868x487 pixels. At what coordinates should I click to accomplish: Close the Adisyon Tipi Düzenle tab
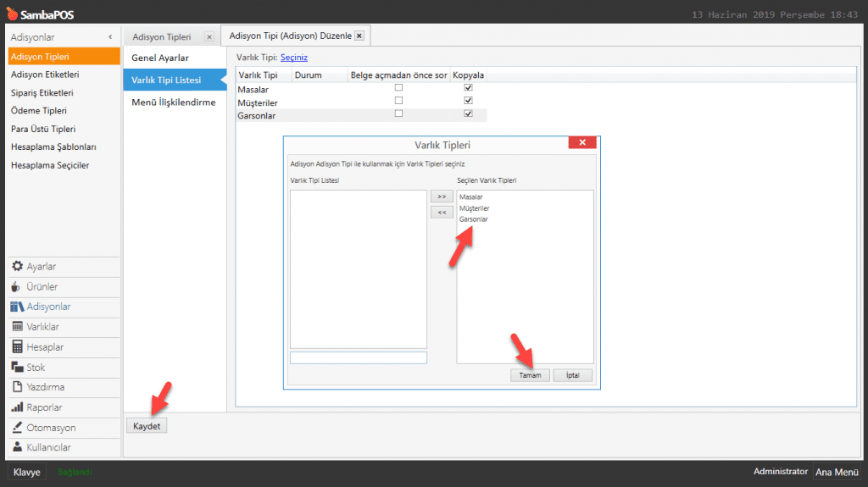pos(359,36)
